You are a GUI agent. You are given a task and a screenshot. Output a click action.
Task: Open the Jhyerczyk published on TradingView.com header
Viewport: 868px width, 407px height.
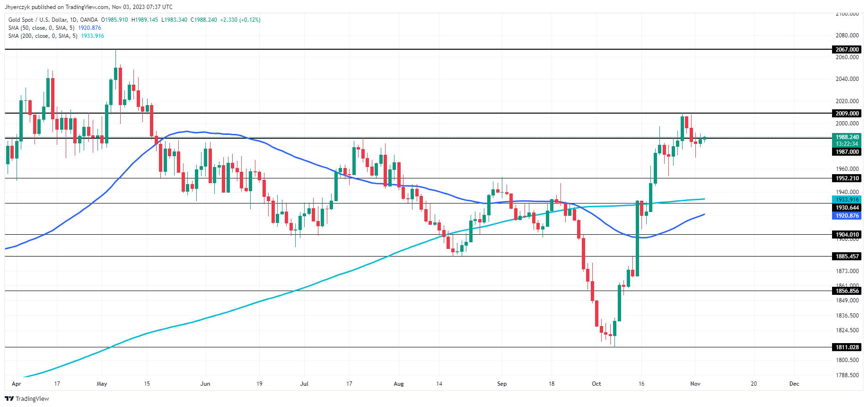click(x=88, y=7)
